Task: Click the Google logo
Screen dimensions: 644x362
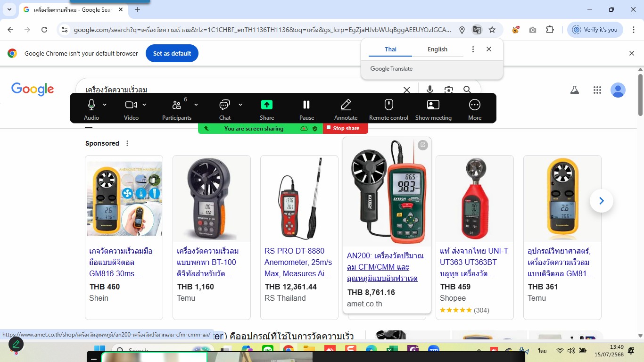Action: click(x=33, y=89)
